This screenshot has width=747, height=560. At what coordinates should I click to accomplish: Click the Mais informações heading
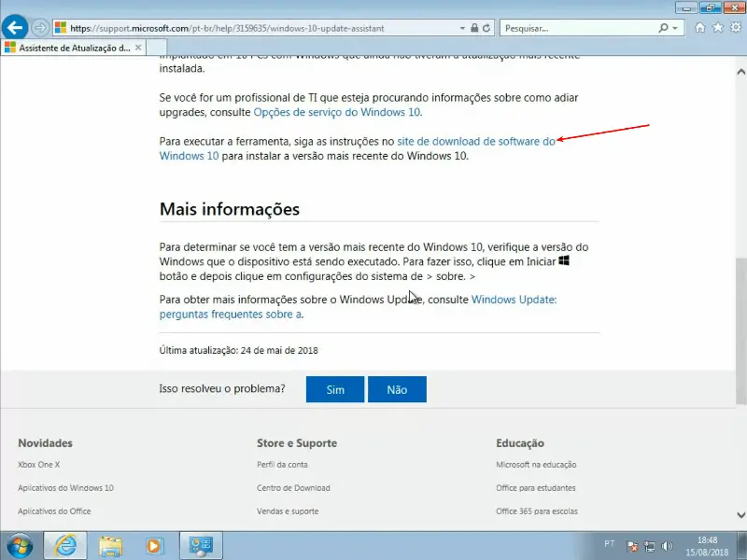(230, 209)
